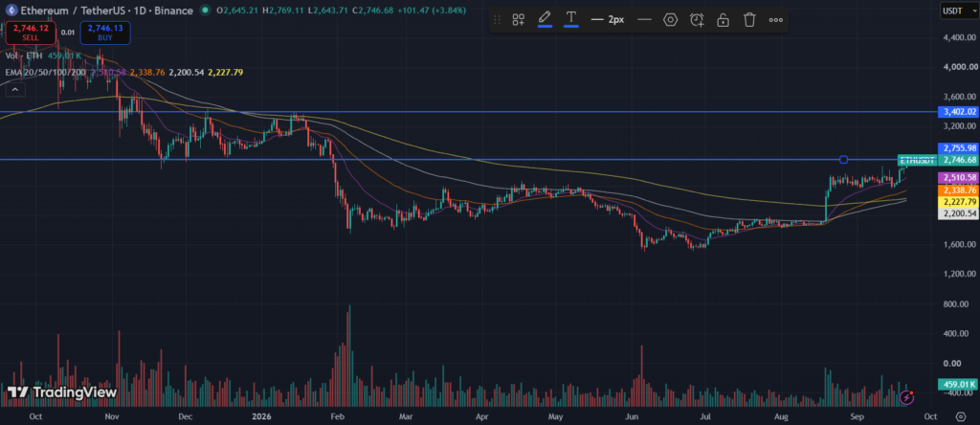The height and width of the screenshot is (425, 980).
Task: Click the 1,600.00 price axis label
Action: click(x=957, y=244)
